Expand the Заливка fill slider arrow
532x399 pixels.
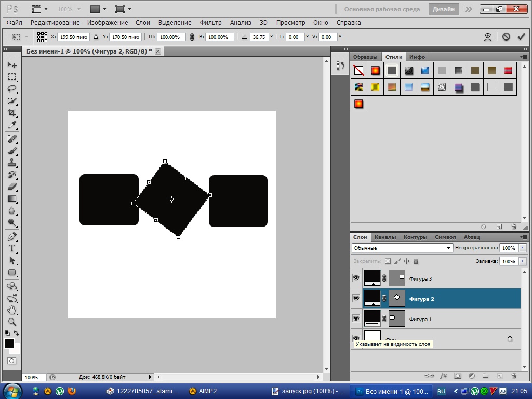click(x=522, y=261)
